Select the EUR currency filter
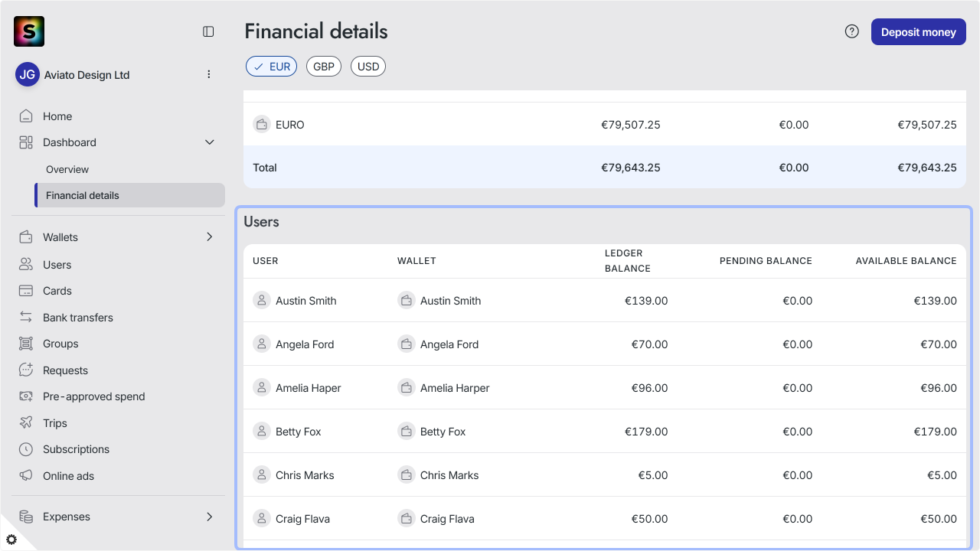The width and height of the screenshot is (980, 551). (x=271, y=67)
